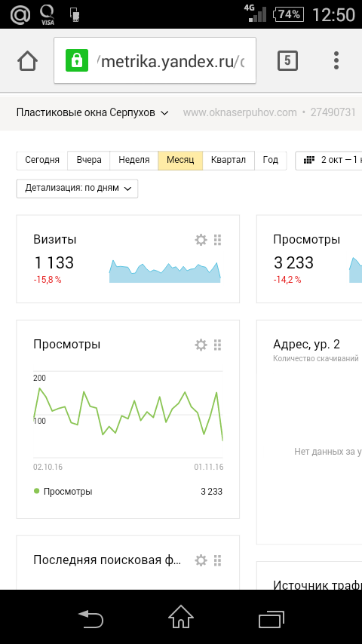Click drag handle on Визиты widget
Image resolution: width=362 pixels, height=644 pixels.
218,240
